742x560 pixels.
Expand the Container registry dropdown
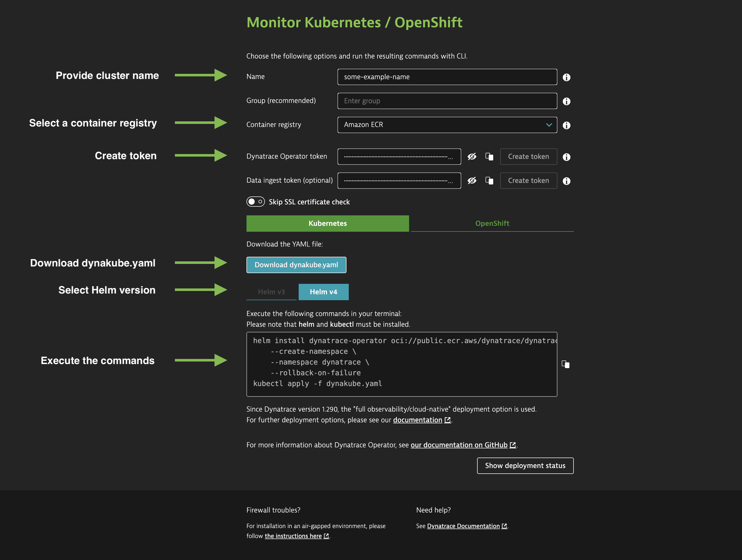pos(447,125)
